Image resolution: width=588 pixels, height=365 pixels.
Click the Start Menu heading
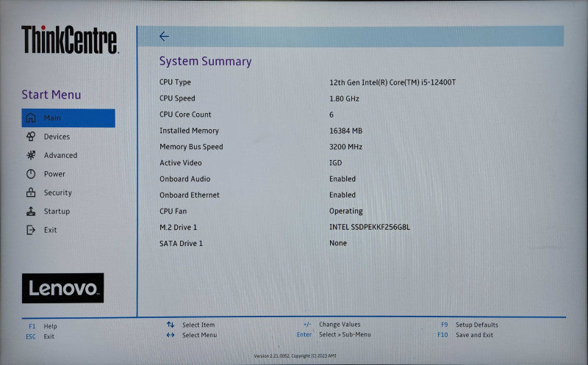[51, 95]
